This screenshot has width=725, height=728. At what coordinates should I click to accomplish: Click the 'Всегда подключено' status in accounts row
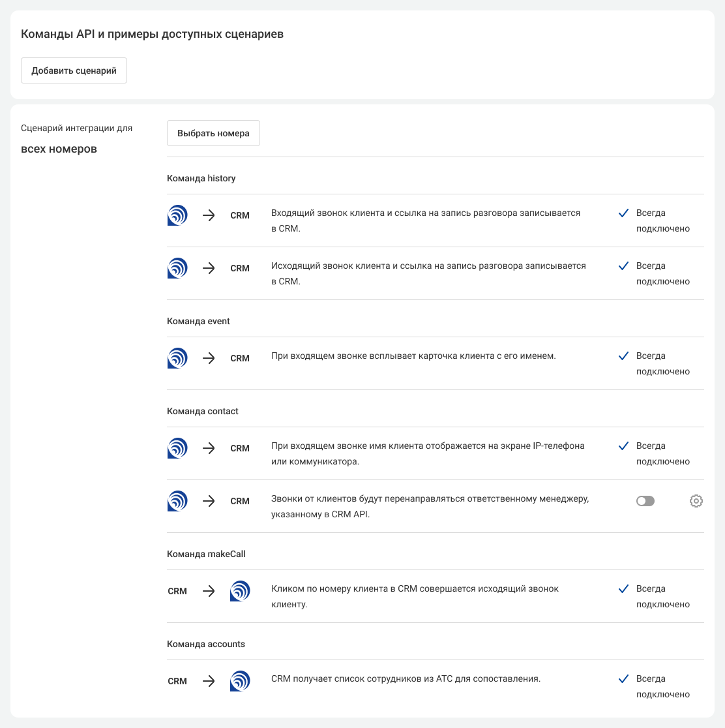click(662, 687)
